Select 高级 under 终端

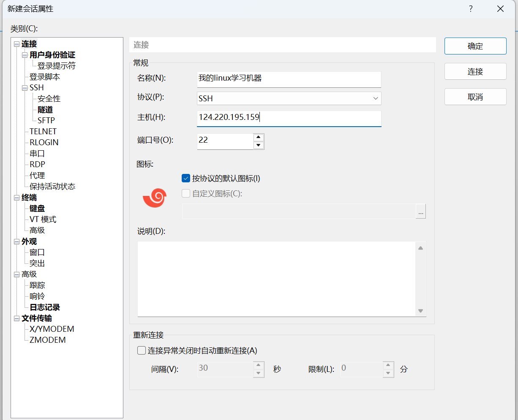tap(37, 230)
